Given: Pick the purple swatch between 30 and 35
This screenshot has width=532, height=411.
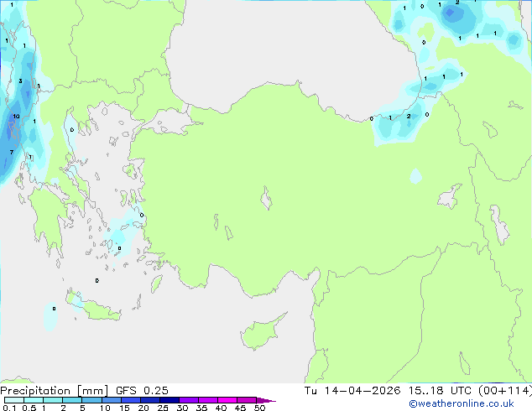Looking at the screenshot, I should point(188,400).
